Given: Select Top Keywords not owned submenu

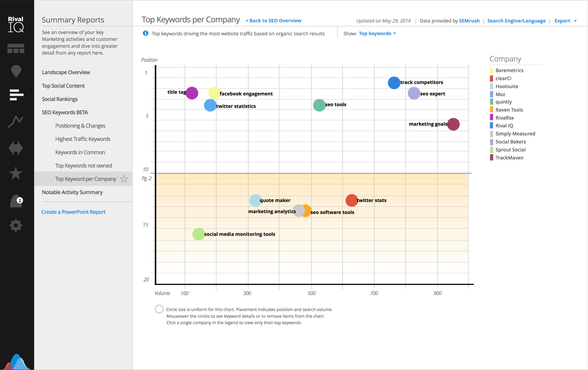Looking at the screenshot, I should [83, 166].
